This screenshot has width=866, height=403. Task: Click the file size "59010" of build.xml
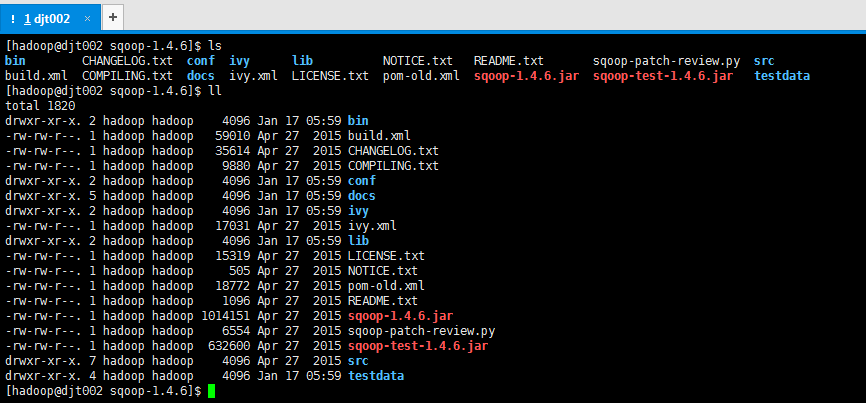coord(233,135)
